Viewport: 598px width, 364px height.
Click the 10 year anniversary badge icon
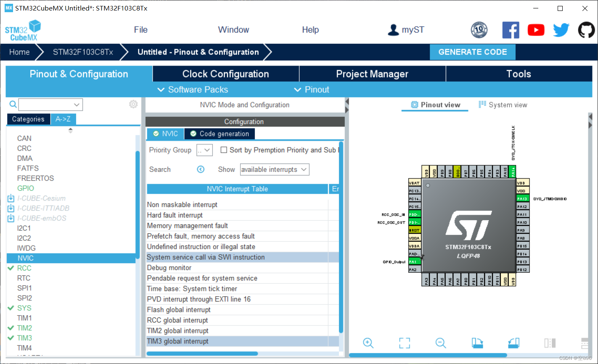click(479, 30)
